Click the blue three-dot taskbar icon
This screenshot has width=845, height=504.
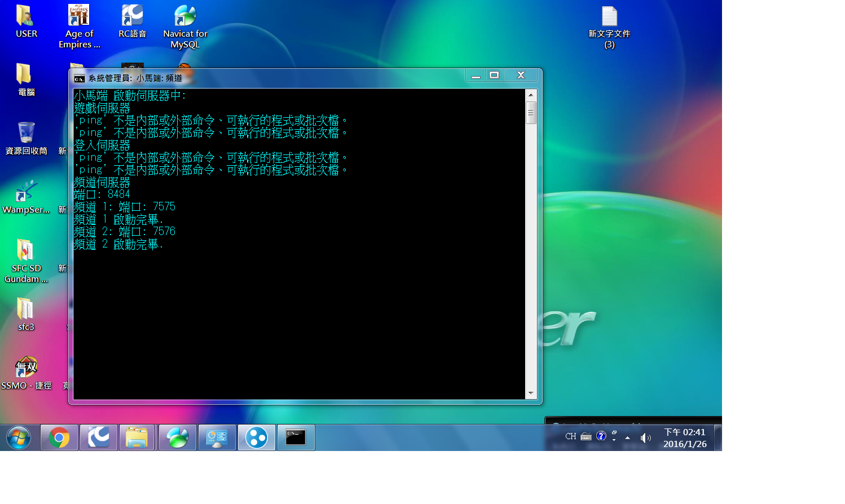pyautogui.click(x=257, y=437)
